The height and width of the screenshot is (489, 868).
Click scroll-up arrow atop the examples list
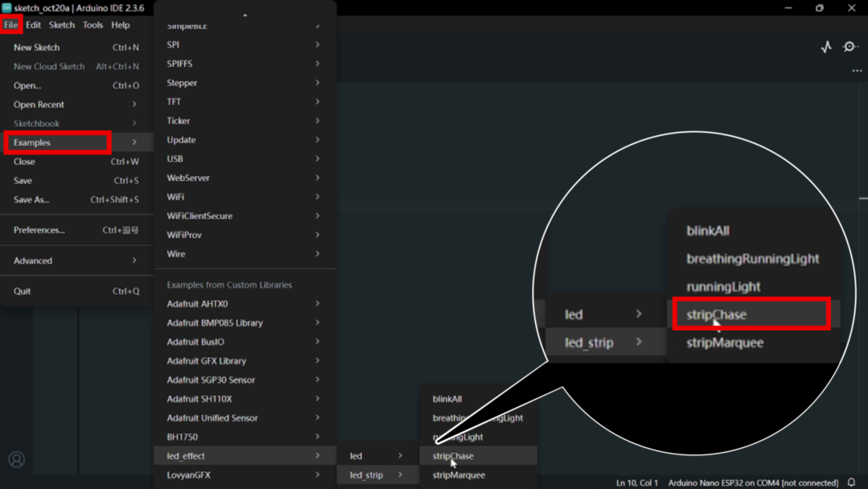[x=245, y=14]
